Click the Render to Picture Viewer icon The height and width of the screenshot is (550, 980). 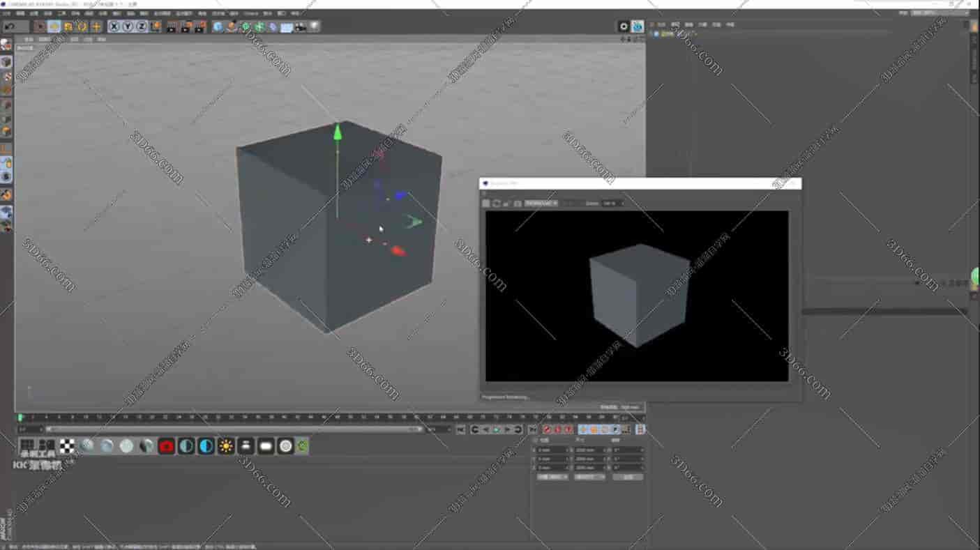pyautogui.click(x=186, y=26)
